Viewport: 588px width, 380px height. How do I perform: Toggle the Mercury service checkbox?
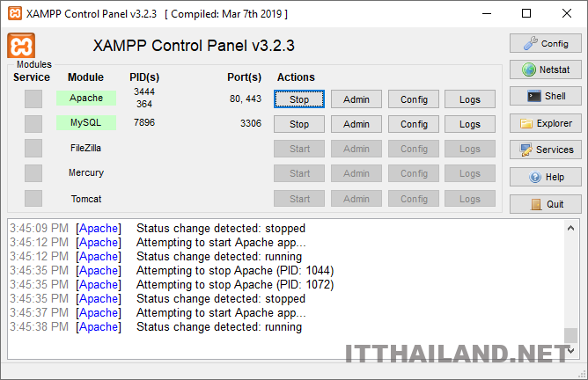tap(33, 173)
